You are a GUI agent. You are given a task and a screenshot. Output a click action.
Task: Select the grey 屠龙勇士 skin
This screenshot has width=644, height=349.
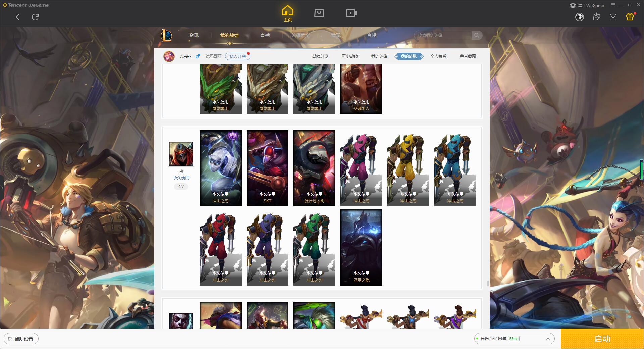tap(314, 89)
